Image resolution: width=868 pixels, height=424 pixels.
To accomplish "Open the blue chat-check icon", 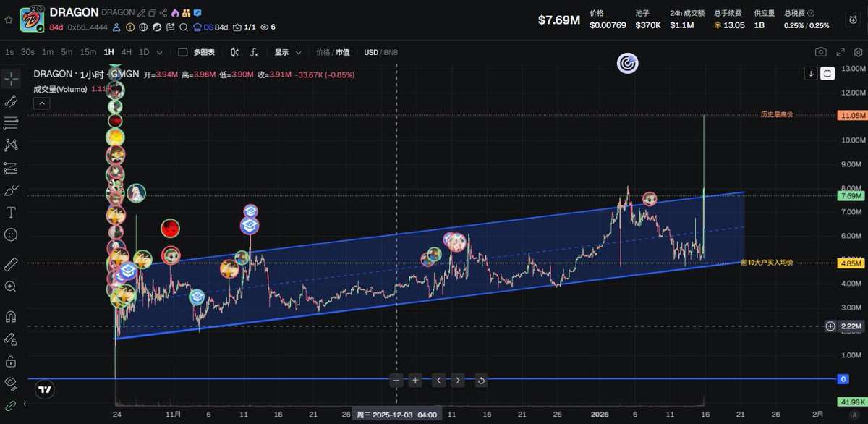I will tap(197, 13).
